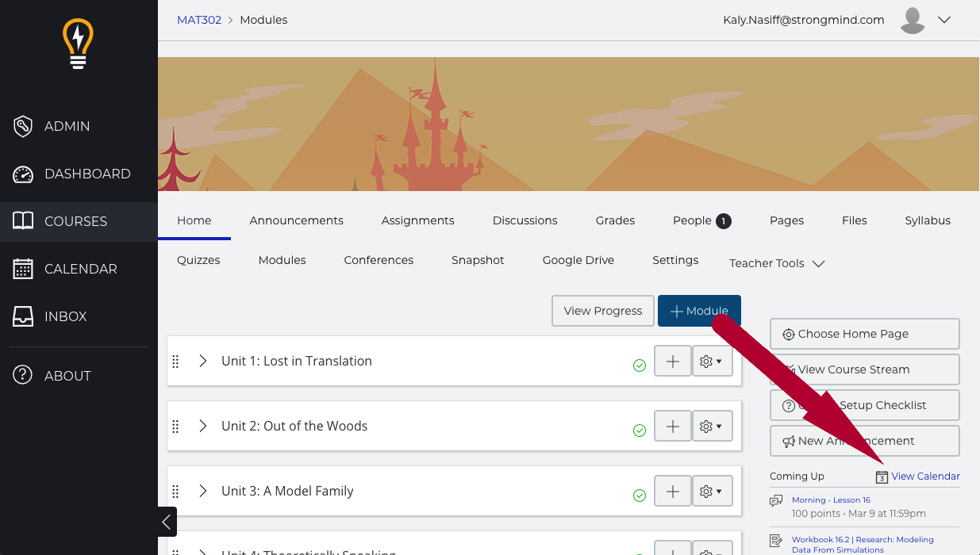Collapse the sidebar with the arrow handle

point(167,522)
